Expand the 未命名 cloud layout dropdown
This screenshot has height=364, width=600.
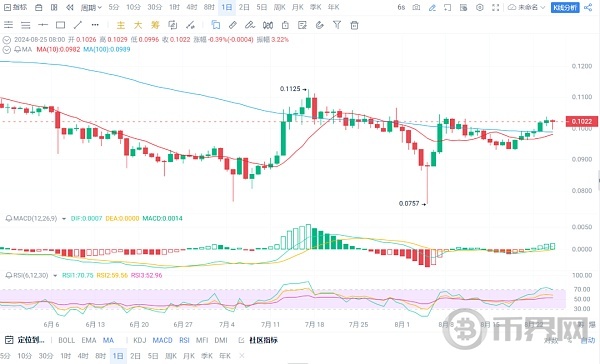point(526,7)
